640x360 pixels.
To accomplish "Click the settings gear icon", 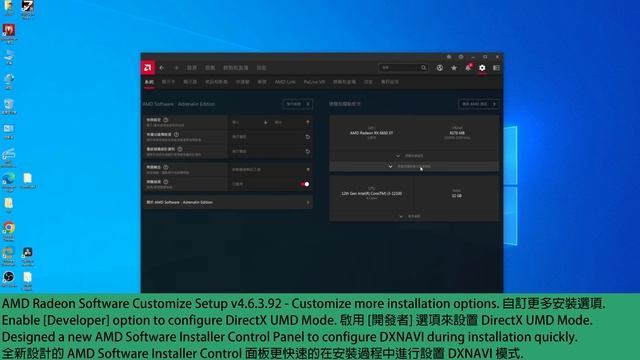I will (482, 68).
